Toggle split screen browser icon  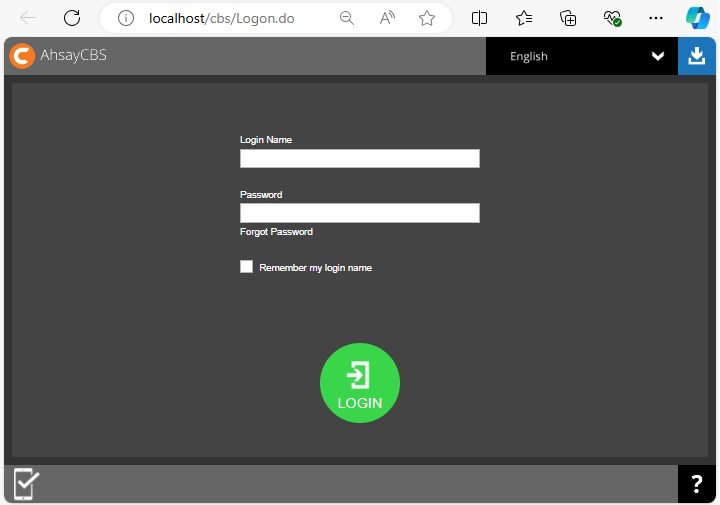pos(480,18)
